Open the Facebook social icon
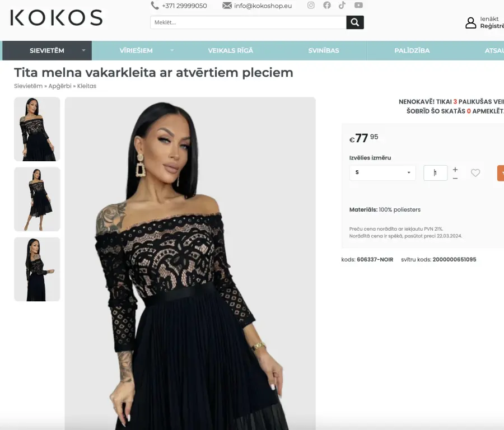Screen dimensions: 504x430 pos(327,5)
